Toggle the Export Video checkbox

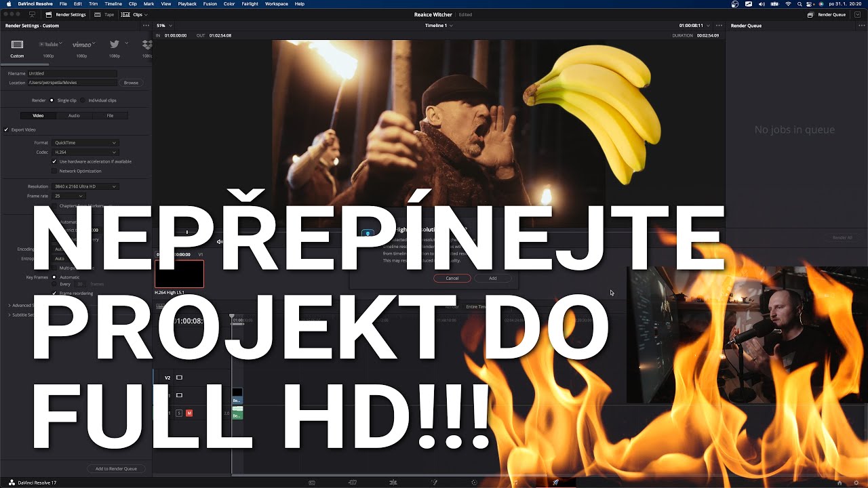point(6,129)
